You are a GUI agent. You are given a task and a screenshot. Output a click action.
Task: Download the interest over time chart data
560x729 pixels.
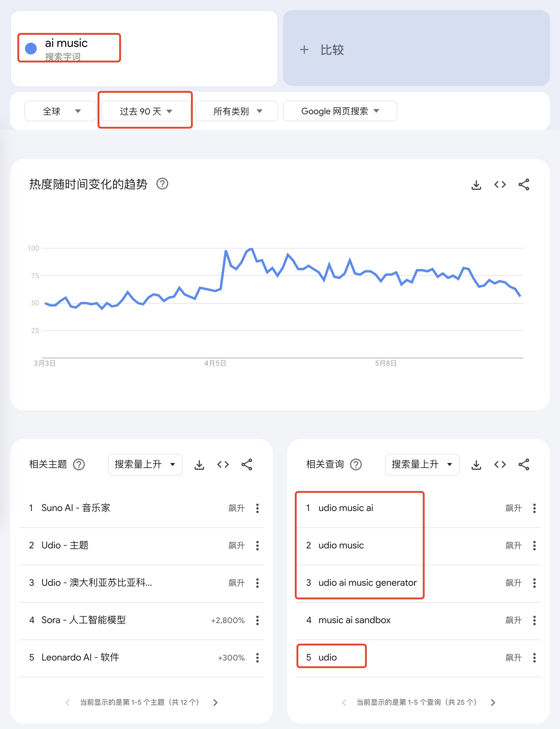(476, 185)
